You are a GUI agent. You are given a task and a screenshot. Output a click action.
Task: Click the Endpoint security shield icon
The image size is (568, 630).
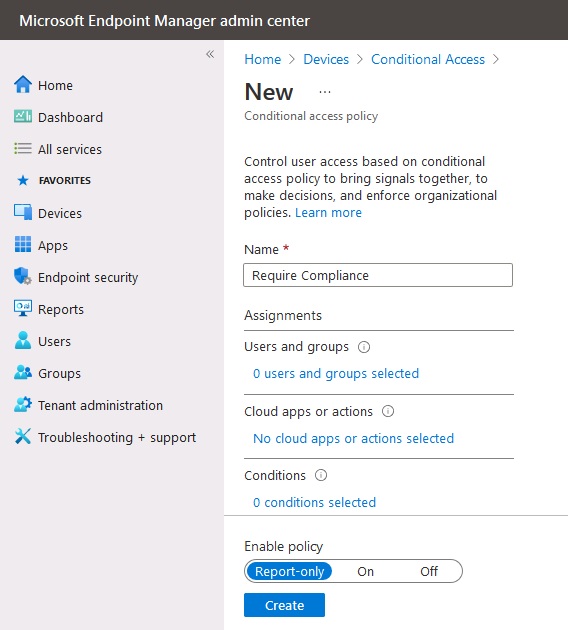point(23,276)
